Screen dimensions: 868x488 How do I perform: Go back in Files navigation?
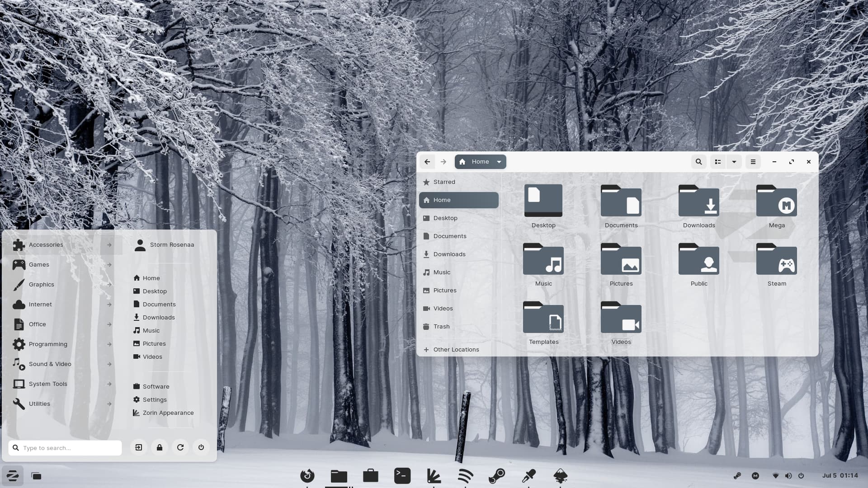click(427, 162)
